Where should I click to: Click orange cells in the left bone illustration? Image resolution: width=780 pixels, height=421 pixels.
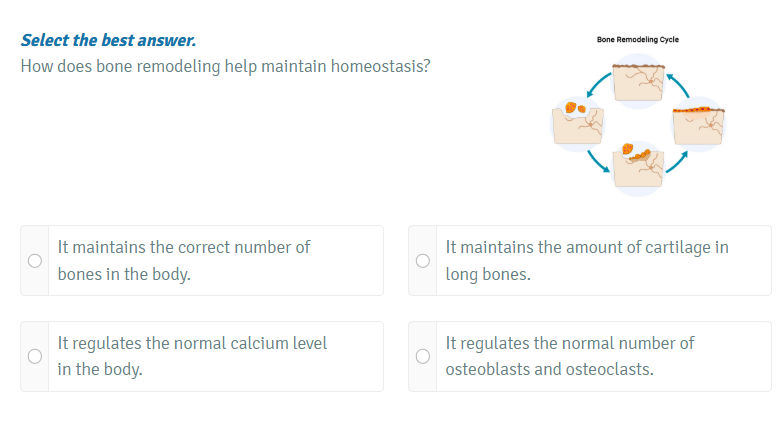(x=573, y=107)
